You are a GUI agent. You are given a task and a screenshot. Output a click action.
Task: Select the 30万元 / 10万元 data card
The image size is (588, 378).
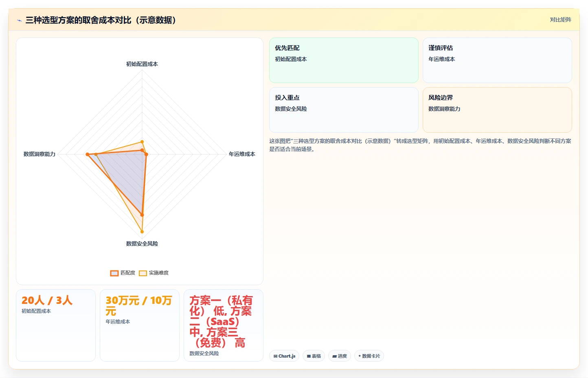click(x=140, y=325)
